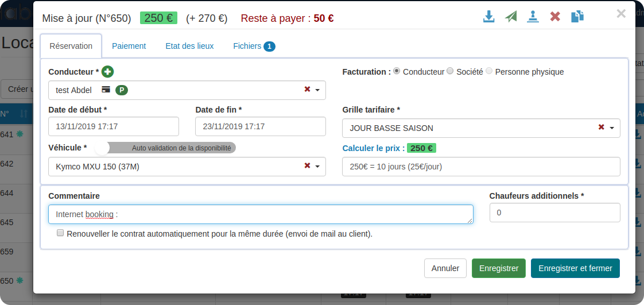Clear the JOUR BASSE SAISON tariff selection
Screen dimensions: 644x305
[x=601, y=128]
